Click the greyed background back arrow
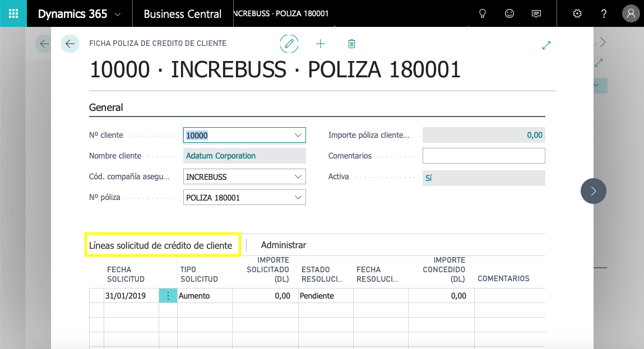 tap(44, 44)
